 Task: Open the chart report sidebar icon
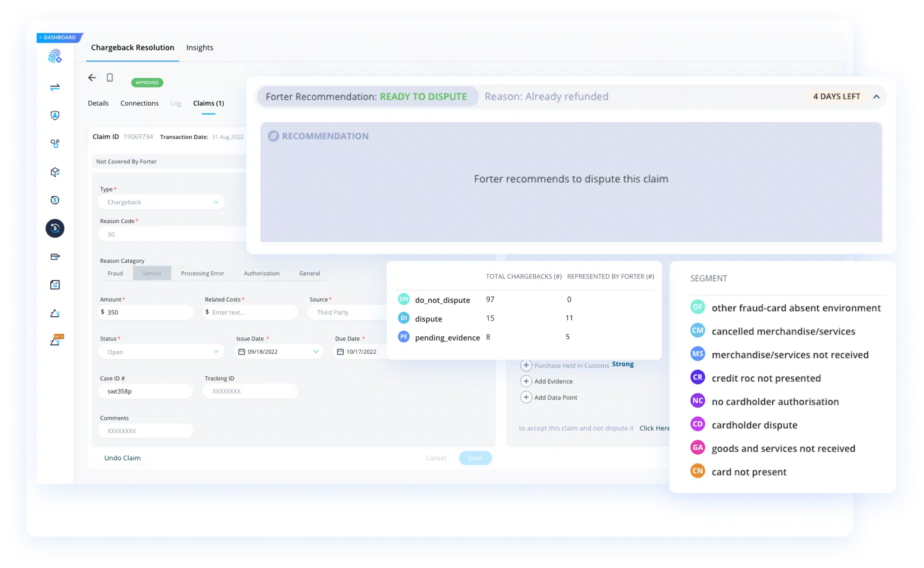(x=55, y=285)
